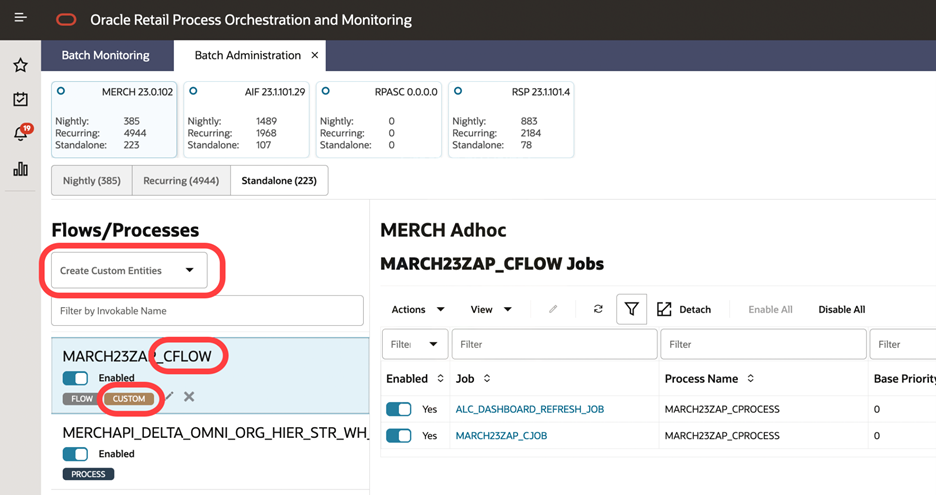936x495 pixels.
Task: Select the MARCH23ZAP_CFLOW flow name
Action: (137, 356)
